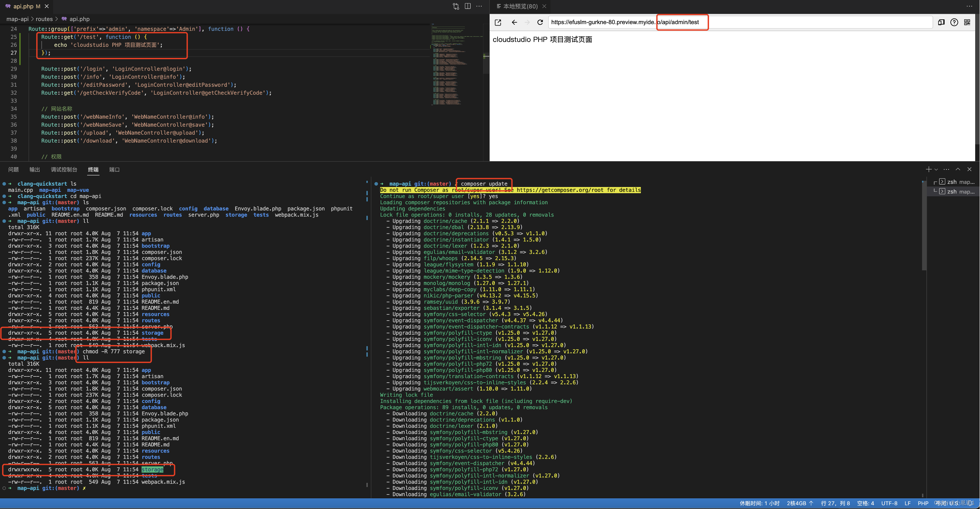Switch to the 端口 panel tab

115,170
